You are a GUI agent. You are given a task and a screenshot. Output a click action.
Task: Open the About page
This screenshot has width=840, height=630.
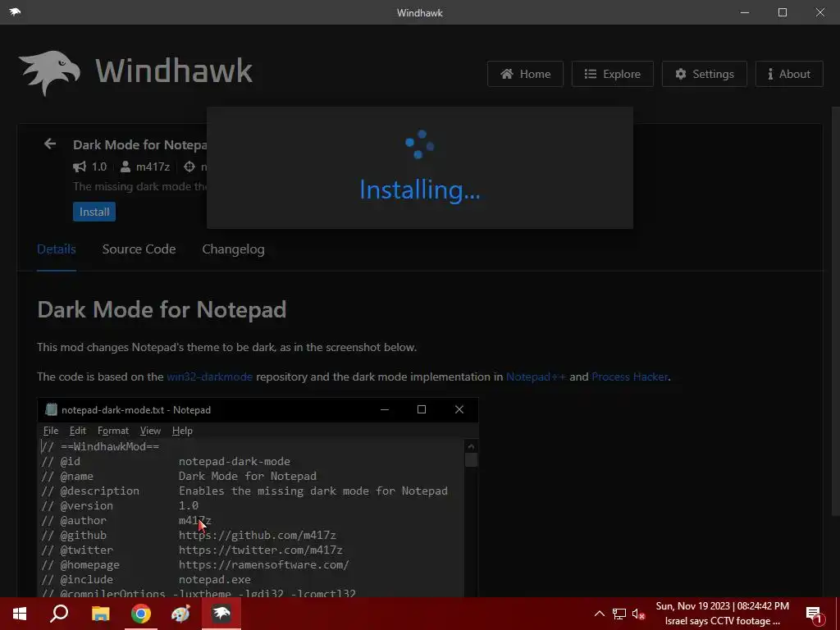pyautogui.click(x=789, y=74)
